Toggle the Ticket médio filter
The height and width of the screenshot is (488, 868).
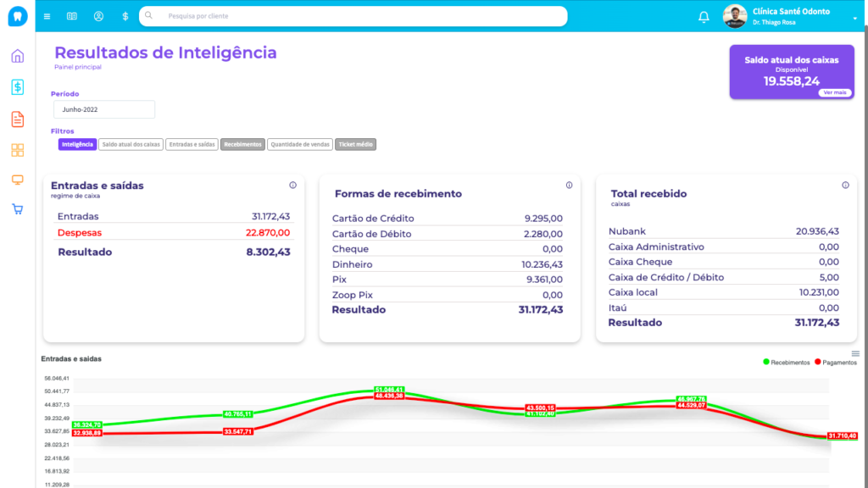click(x=355, y=145)
